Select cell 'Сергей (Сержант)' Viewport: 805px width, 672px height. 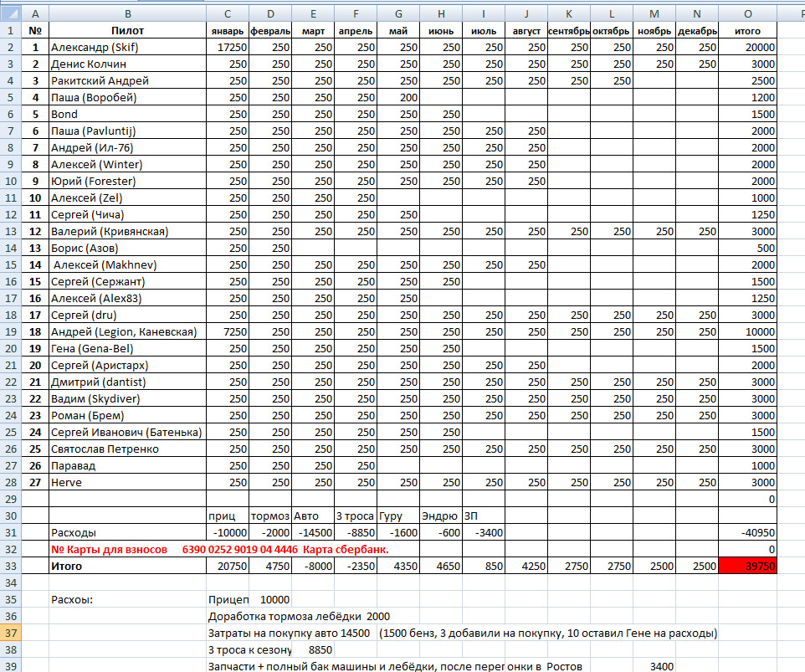[127, 281]
